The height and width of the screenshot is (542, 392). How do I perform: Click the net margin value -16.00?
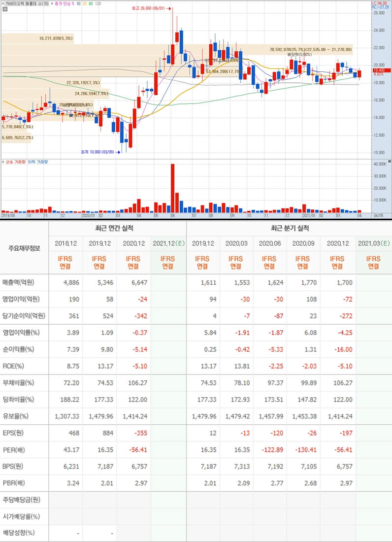(x=343, y=349)
